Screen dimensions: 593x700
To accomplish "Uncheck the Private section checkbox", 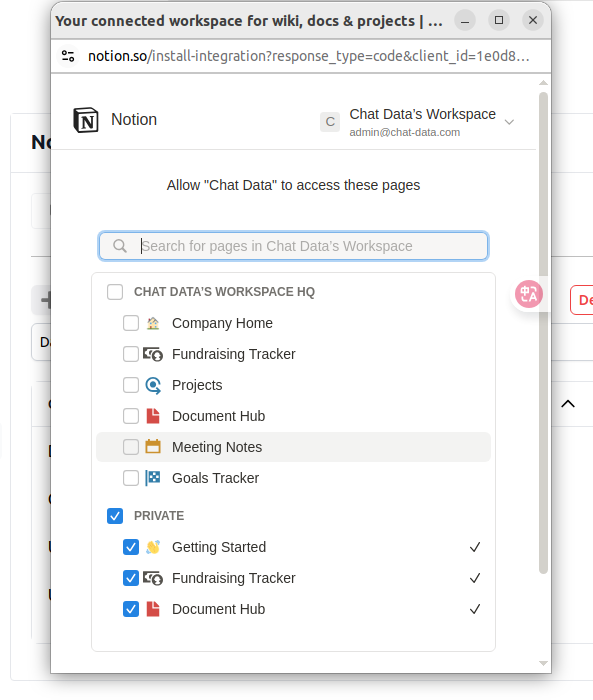I will (x=115, y=516).
